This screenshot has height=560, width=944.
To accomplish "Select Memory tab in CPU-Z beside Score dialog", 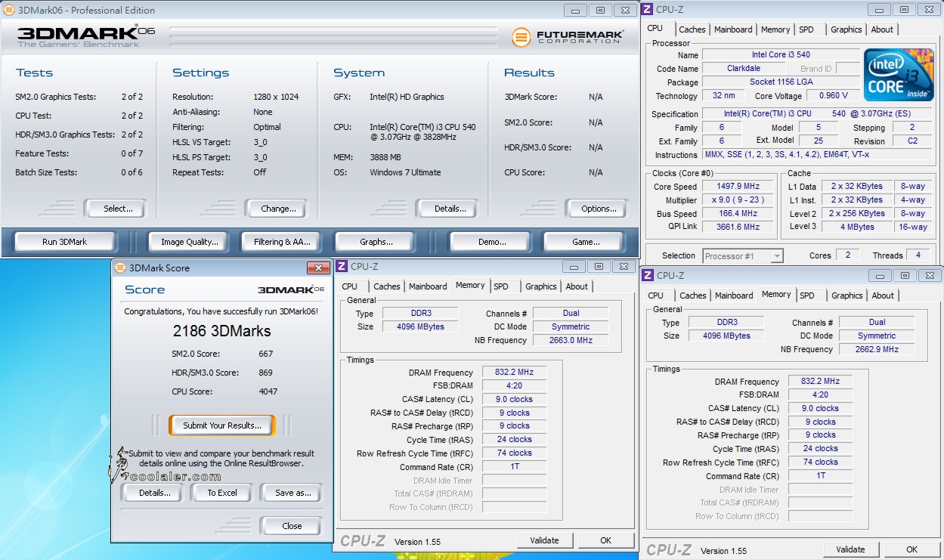I will coord(470,286).
